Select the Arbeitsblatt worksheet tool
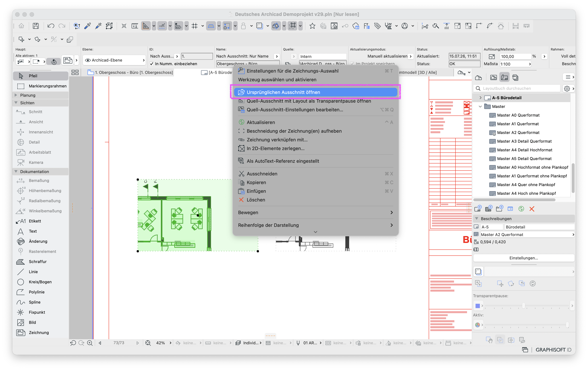The width and height of the screenshot is (588, 370). pyautogui.click(x=41, y=152)
